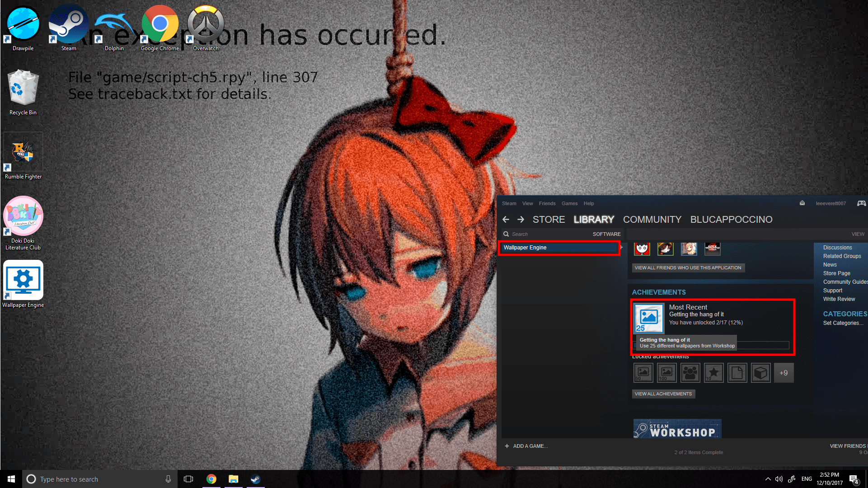Open the SOFTWARE library filter dropdown
Image resolution: width=868 pixels, height=488 pixels.
coord(606,234)
